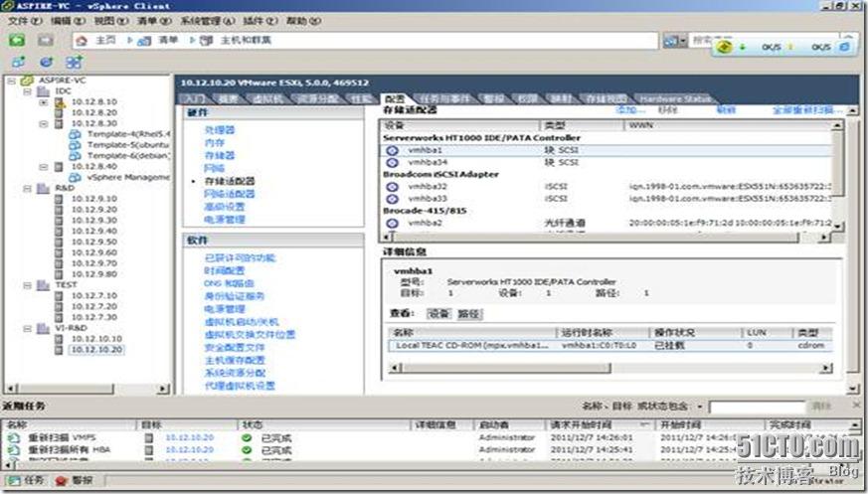Collapse the 10.12.8.30 host node

click(x=43, y=124)
